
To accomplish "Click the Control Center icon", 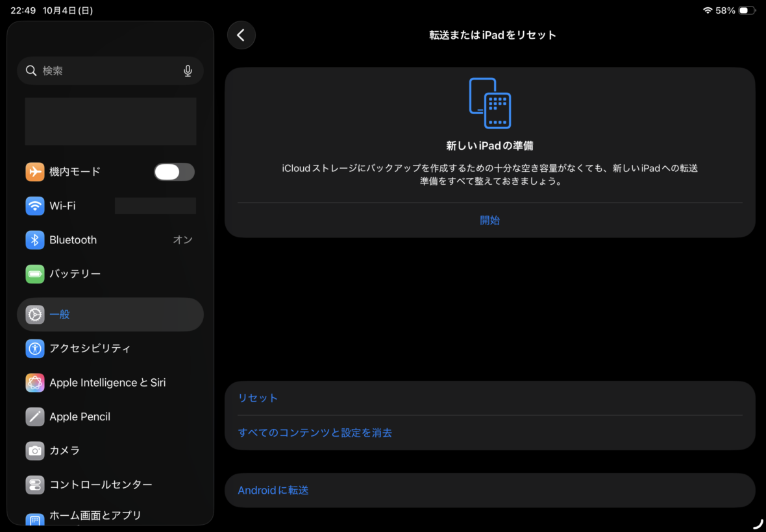I will [x=34, y=485].
